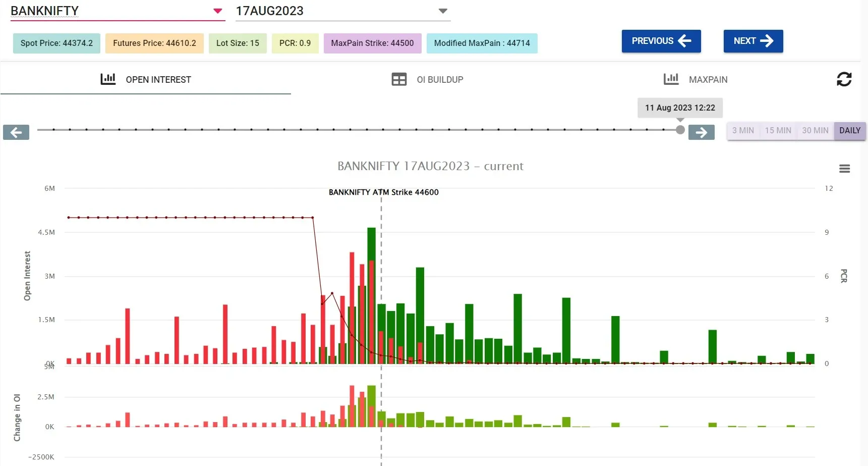Select the 30 MIN interval
Viewport: 868px width, 466px height.
(x=815, y=130)
